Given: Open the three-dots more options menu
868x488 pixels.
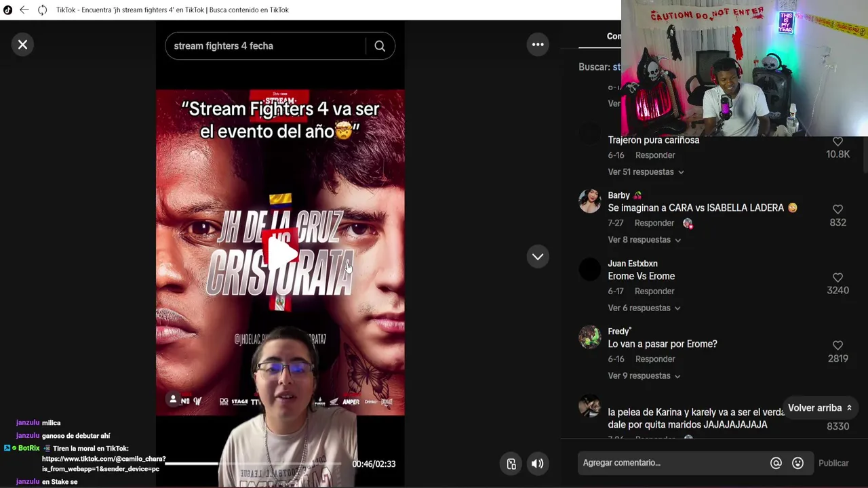Looking at the screenshot, I should pos(538,45).
